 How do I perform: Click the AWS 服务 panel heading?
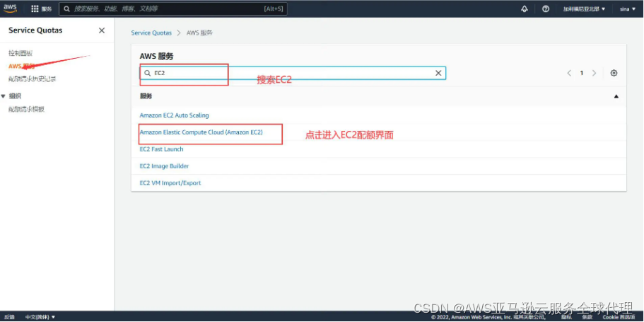tap(156, 57)
